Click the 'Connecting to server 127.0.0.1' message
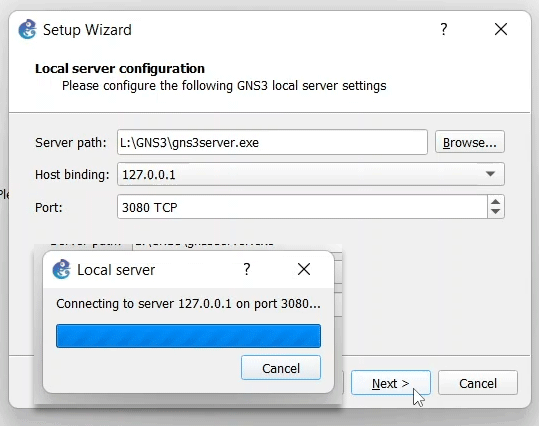The image size is (539, 426). pyautogui.click(x=188, y=304)
